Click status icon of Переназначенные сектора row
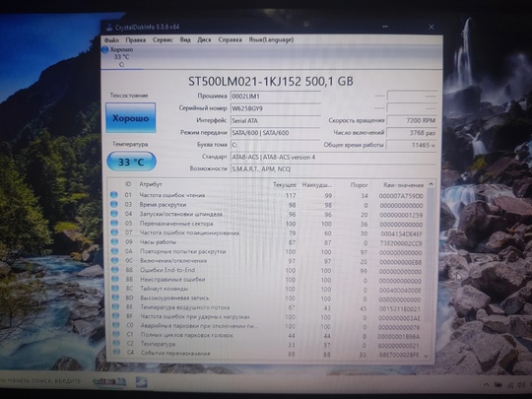The height and width of the screenshot is (399, 532). (114, 223)
